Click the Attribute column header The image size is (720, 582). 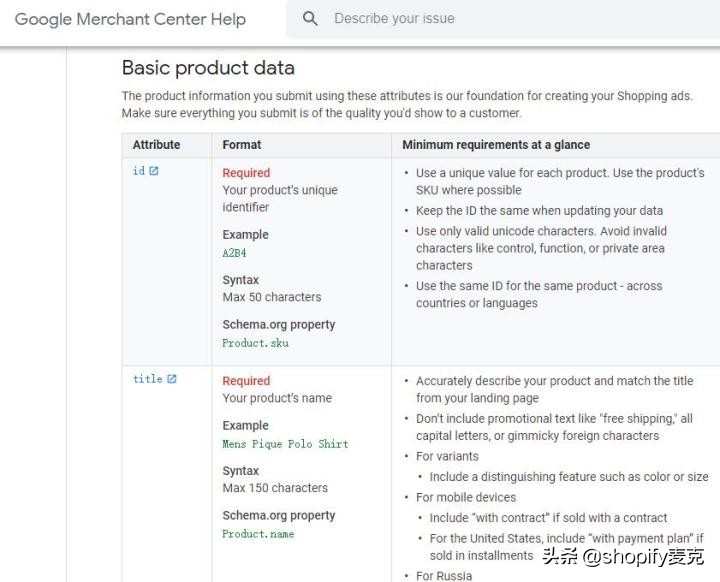click(156, 145)
